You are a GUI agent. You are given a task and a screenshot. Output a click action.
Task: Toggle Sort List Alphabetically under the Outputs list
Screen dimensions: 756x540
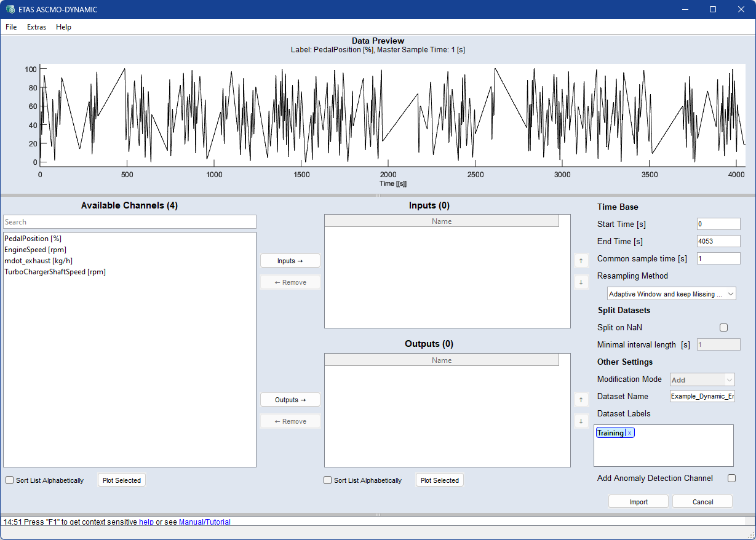click(x=328, y=480)
